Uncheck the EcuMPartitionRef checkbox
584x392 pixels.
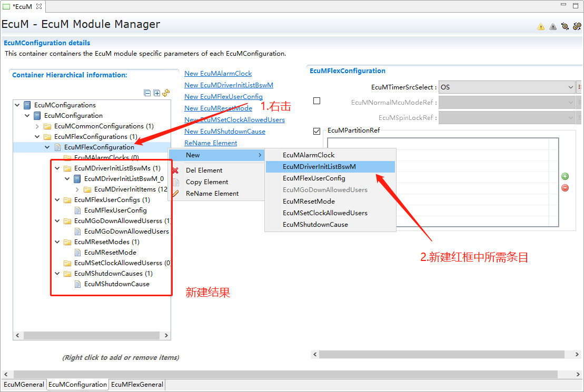pyautogui.click(x=316, y=131)
